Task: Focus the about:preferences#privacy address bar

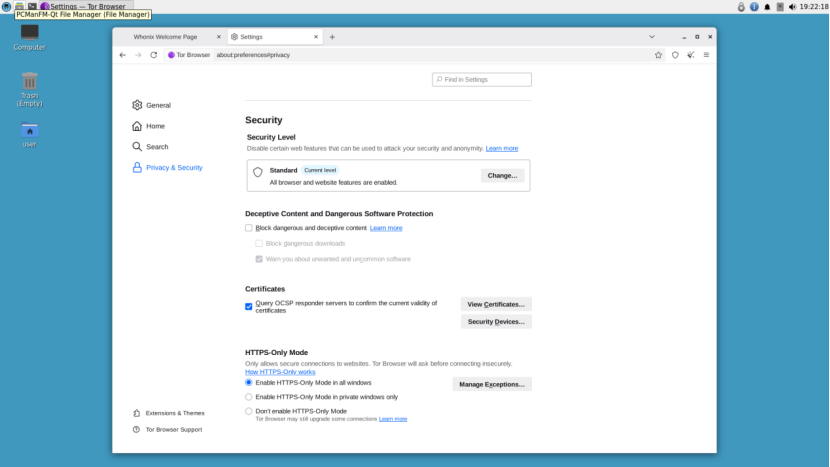Action: tap(431, 55)
